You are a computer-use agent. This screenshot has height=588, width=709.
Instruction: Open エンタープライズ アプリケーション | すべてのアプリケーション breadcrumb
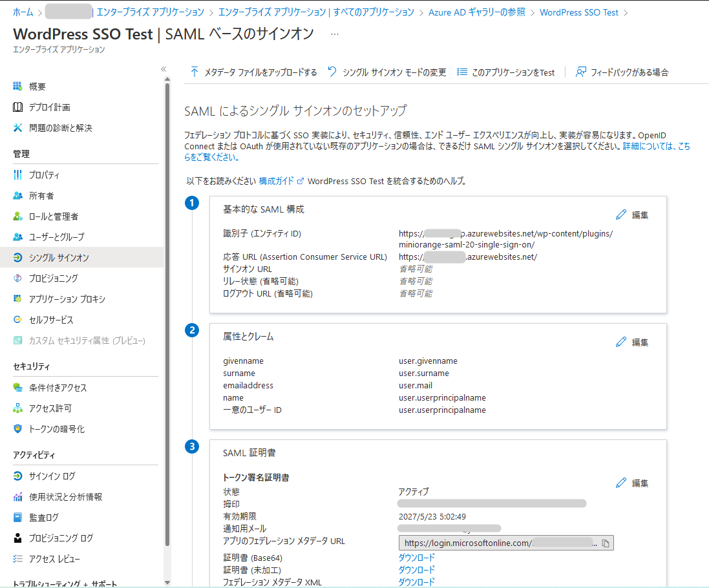tap(316, 12)
